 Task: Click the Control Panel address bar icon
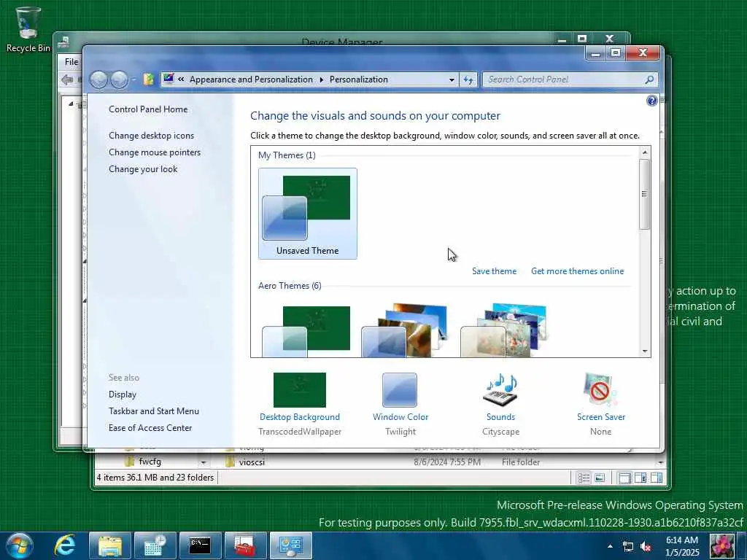coord(169,79)
